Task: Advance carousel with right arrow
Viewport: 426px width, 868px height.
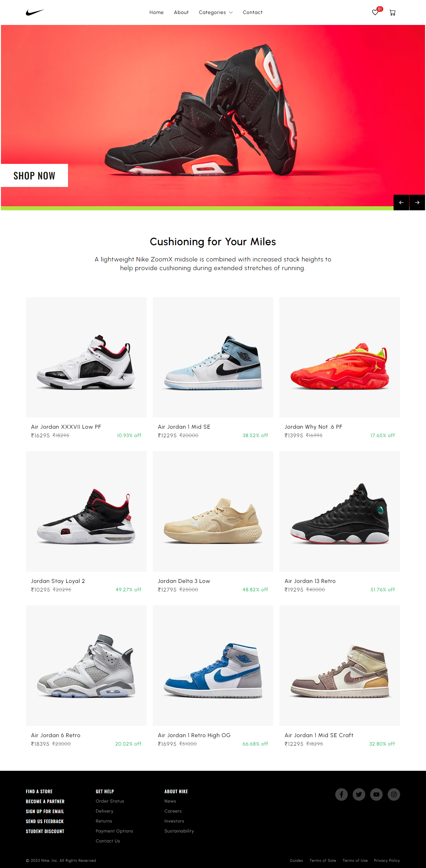Action: (417, 203)
